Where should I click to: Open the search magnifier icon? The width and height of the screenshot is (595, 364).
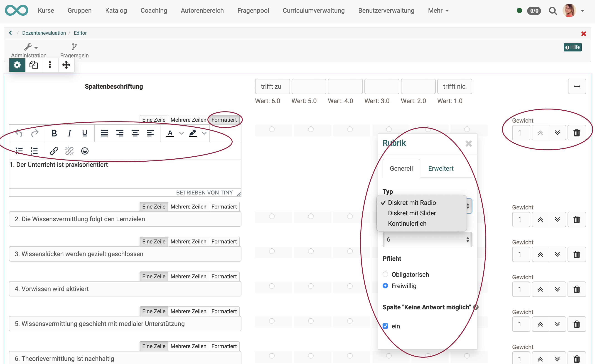coord(553,11)
